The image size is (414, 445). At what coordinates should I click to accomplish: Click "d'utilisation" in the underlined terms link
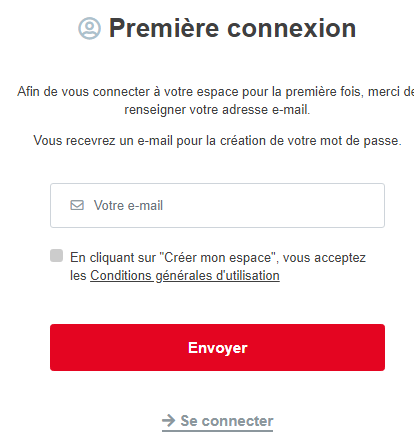(248, 276)
